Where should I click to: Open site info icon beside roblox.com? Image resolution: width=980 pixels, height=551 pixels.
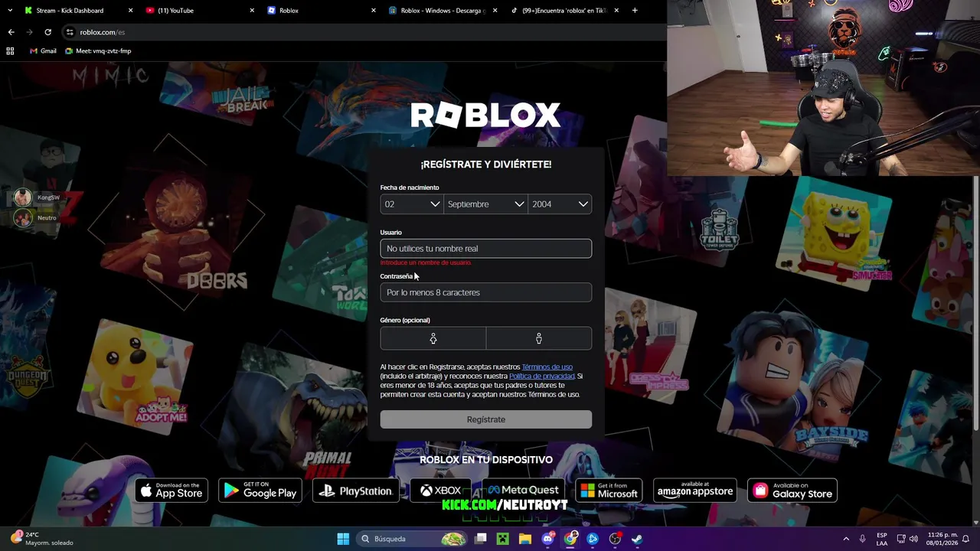tap(70, 32)
